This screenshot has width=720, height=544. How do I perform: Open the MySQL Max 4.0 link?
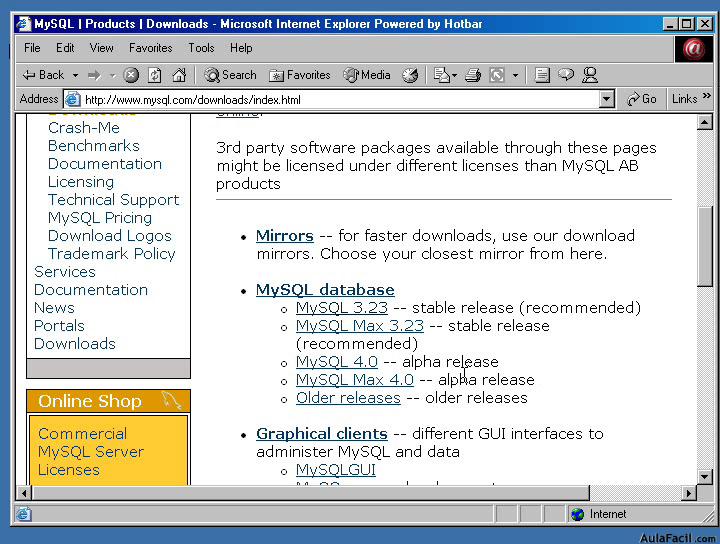point(354,380)
